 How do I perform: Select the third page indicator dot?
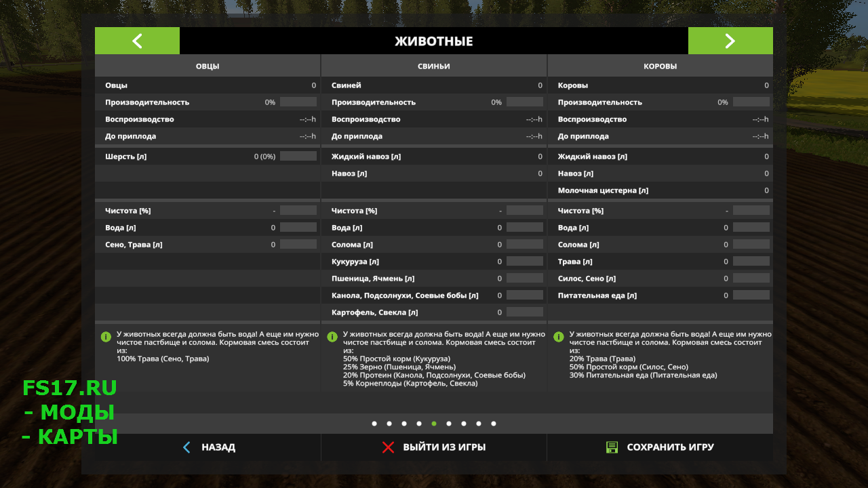coord(404,424)
